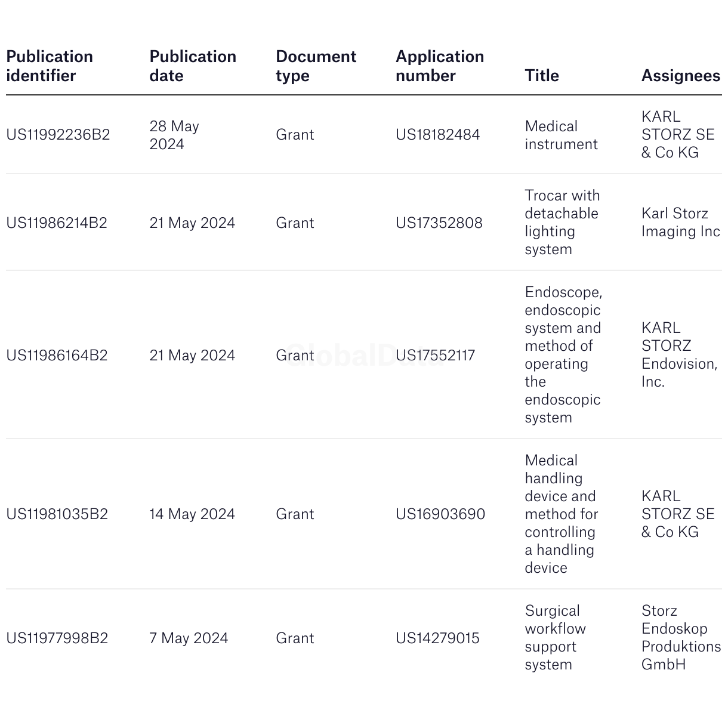Viewport: 728px width, 710px height.
Task: Click the Publication identifier column header
Action: click(x=50, y=66)
